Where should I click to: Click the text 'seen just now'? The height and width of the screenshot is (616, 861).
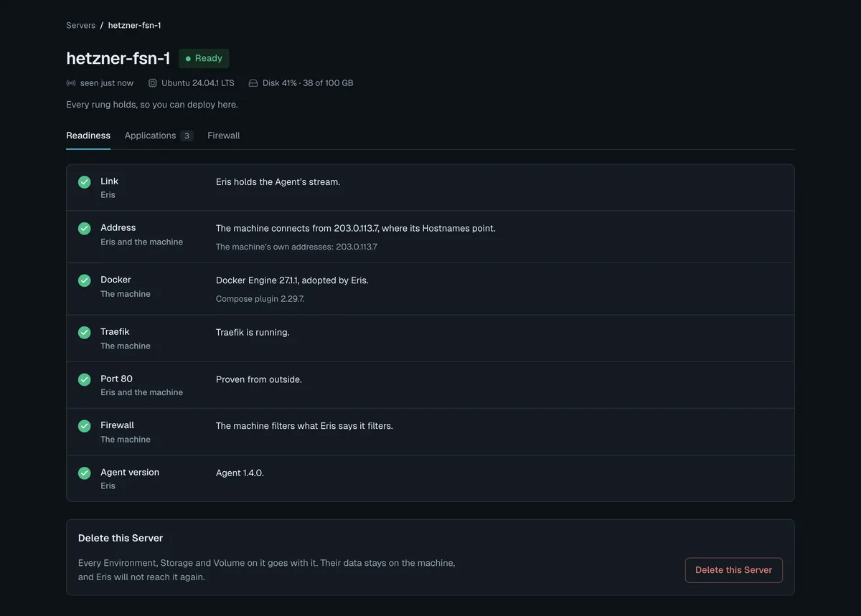tap(107, 83)
